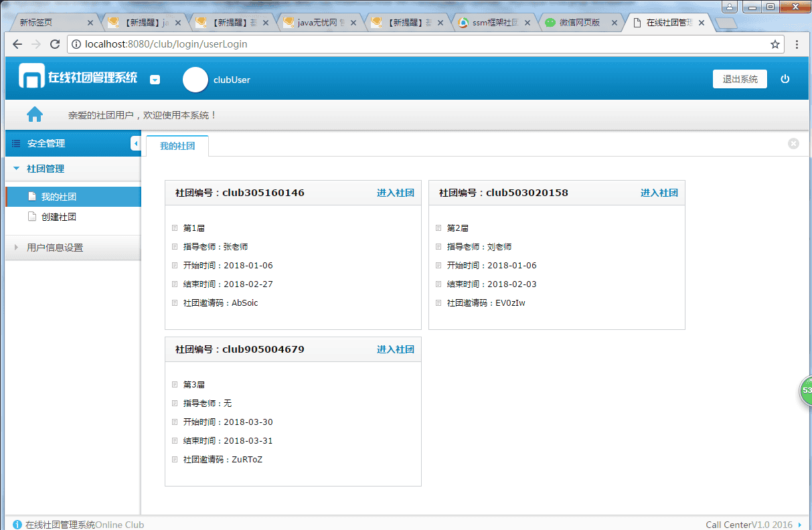
Task: Open the Chrome three-dot menu
Action: pos(797,44)
